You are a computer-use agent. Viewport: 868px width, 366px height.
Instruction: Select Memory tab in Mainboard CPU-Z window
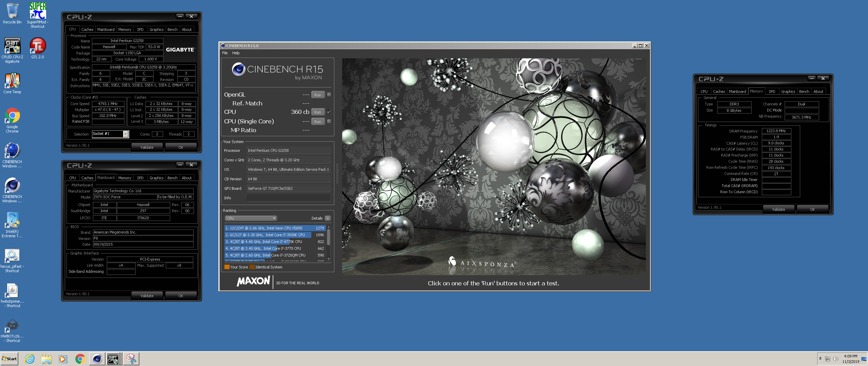pos(124,178)
